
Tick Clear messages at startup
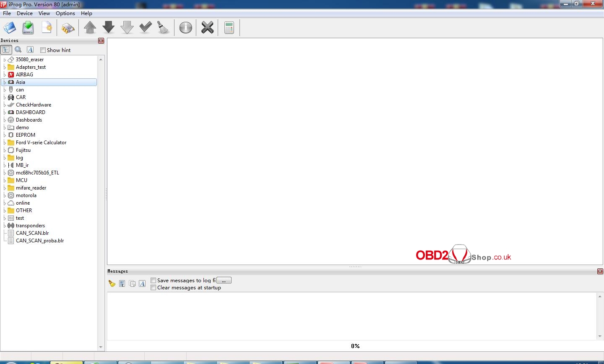[154, 288]
